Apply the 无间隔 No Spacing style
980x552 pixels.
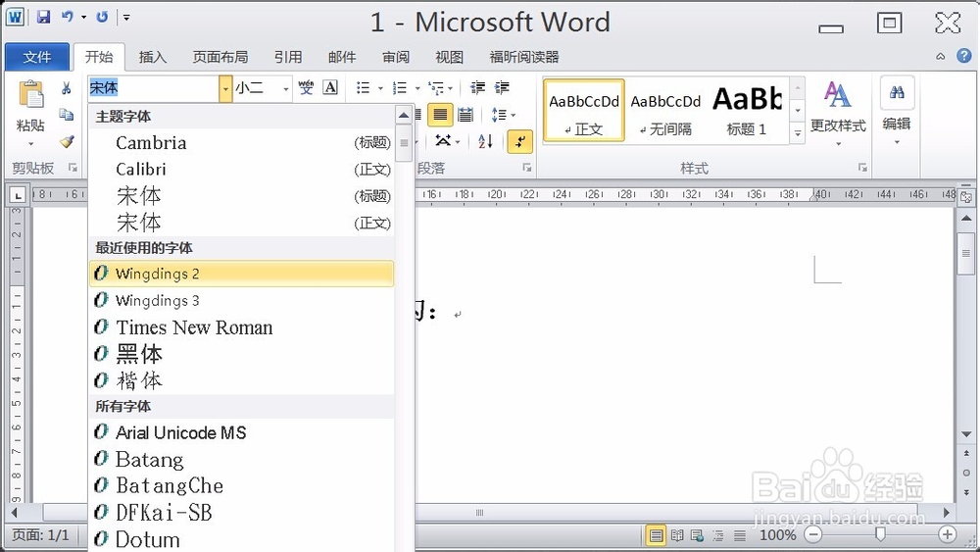tap(665, 111)
